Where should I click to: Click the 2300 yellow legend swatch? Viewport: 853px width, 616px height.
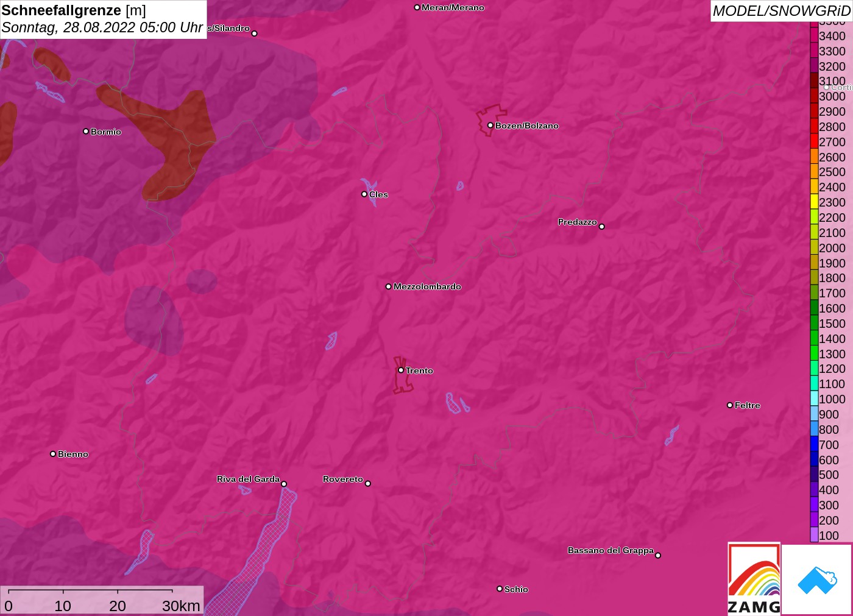click(x=814, y=202)
